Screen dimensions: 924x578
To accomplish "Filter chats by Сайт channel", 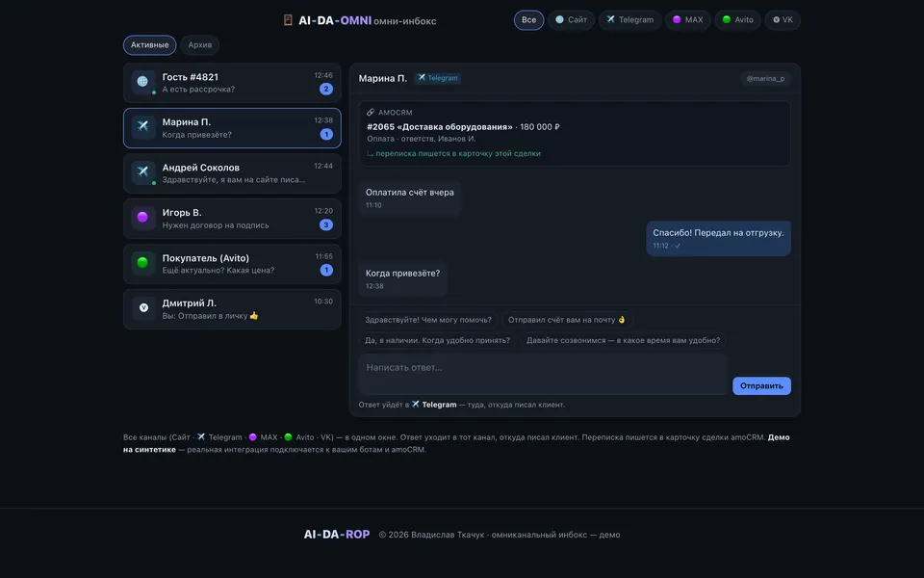I will [571, 20].
